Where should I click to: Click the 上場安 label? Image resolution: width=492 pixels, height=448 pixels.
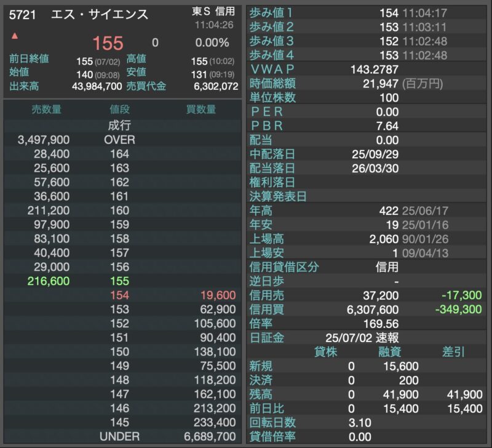coord(267,253)
